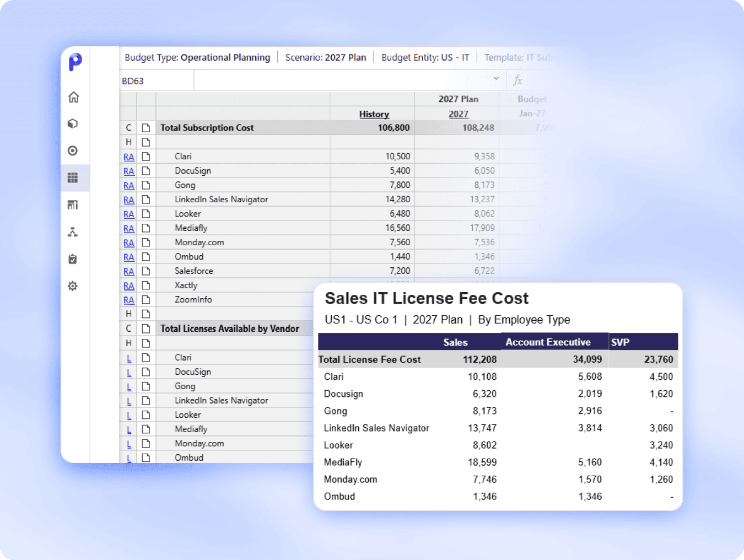The height and width of the screenshot is (560, 744).
Task: Click total history value 106,800
Action: pyautogui.click(x=393, y=128)
